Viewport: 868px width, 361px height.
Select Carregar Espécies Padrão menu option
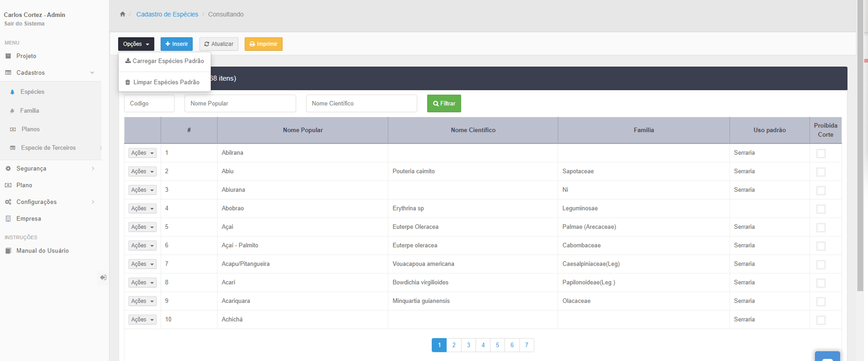164,61
